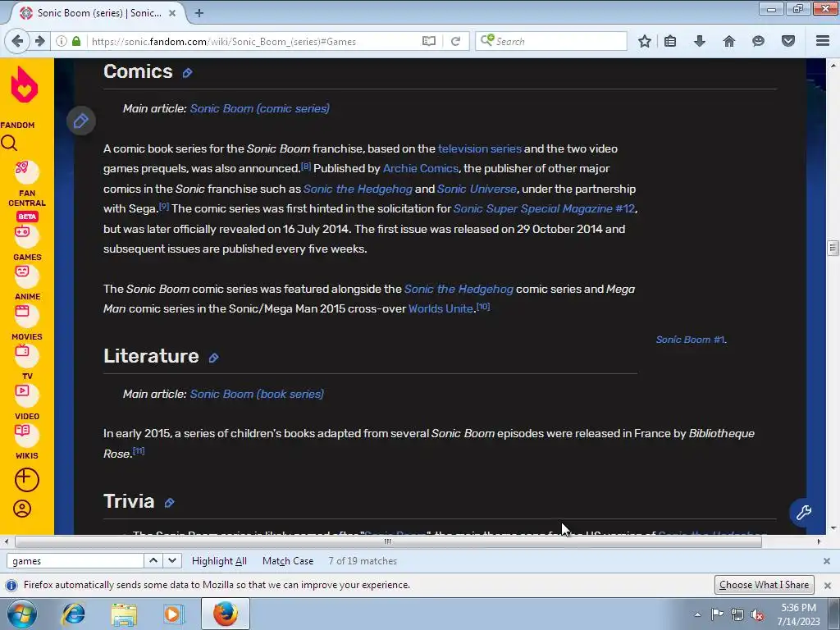840x630 pixels.
Task: Launch Internet Explorer from taskbar
Action: coord(73,614)
